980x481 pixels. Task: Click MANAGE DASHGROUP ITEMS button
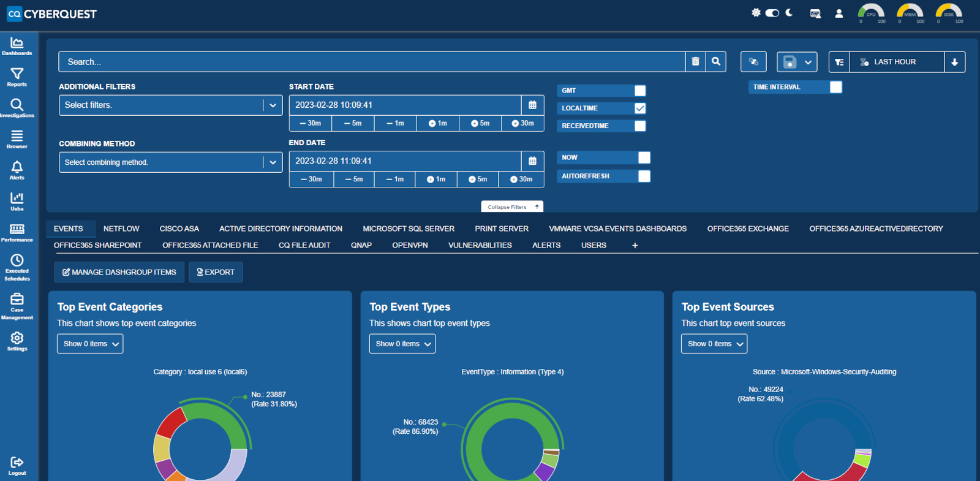pos(119,272)
